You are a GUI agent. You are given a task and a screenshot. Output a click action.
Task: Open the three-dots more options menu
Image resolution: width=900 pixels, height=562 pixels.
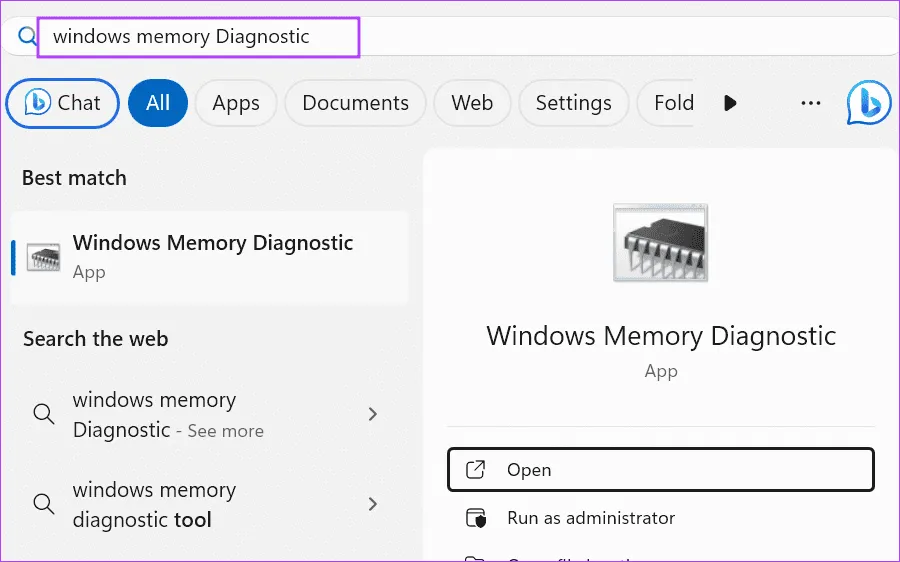click(x=811, y=103)
